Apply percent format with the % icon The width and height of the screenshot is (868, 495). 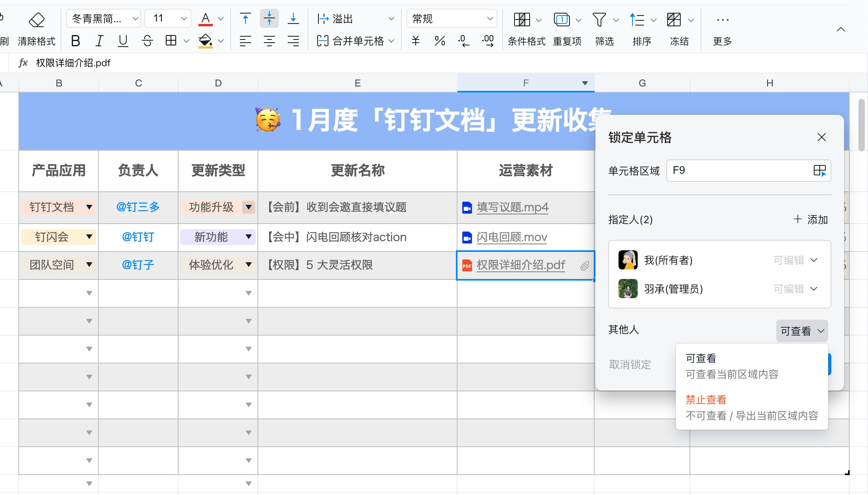pos(440,40)
